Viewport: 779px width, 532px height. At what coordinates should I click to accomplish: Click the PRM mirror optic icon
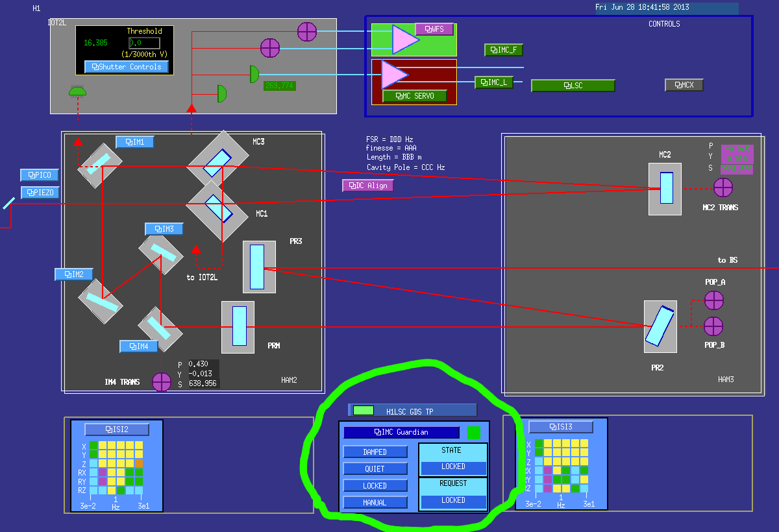tap(238, 327)
